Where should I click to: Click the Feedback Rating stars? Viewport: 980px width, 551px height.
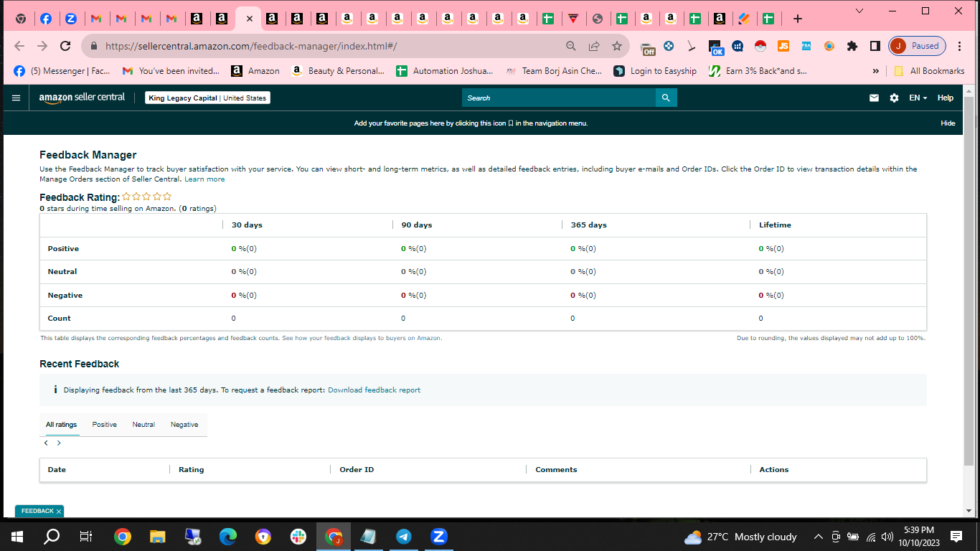click(147, 197)
